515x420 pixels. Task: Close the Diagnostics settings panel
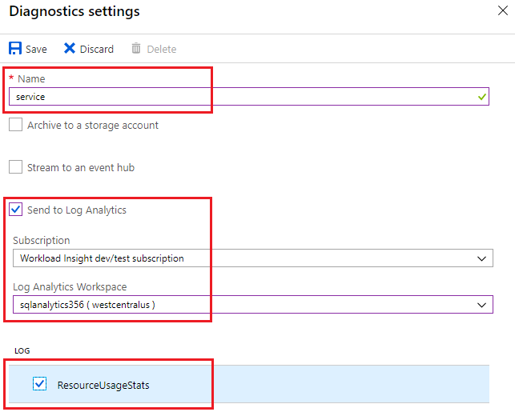501,12
